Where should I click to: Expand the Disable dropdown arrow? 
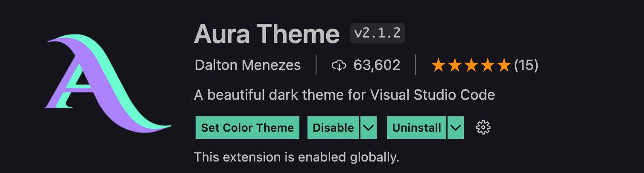[369, 127]
